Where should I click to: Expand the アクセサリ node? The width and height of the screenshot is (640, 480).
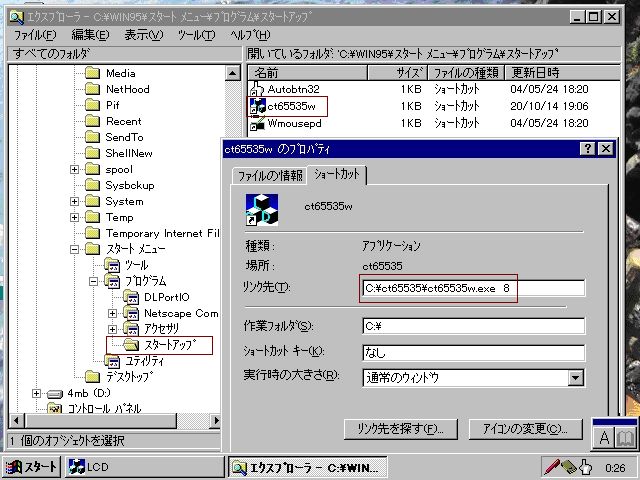[x=113, y=329]
